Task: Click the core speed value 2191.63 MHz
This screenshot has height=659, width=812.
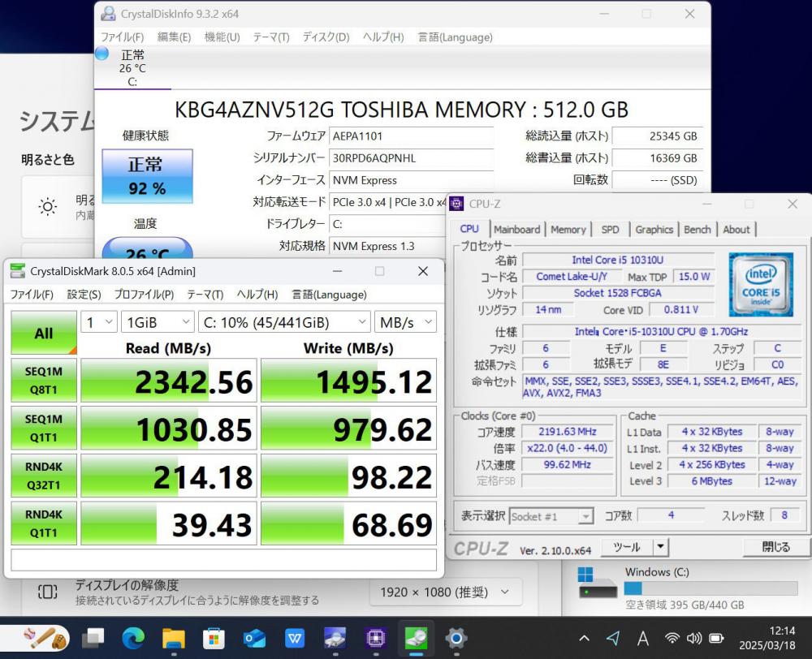Action: [x=567, y=431]
